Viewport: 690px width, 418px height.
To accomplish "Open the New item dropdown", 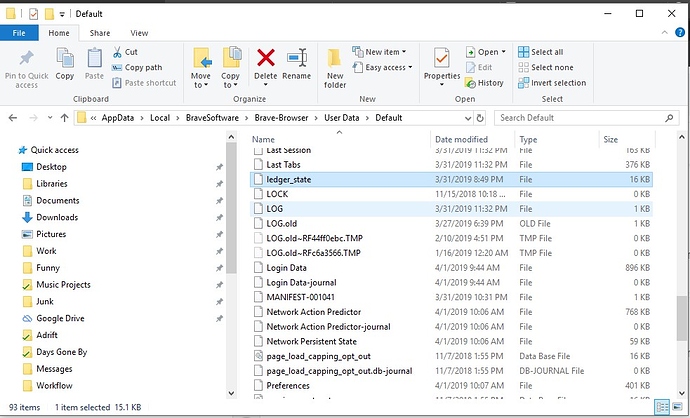I will click(379, 52).
